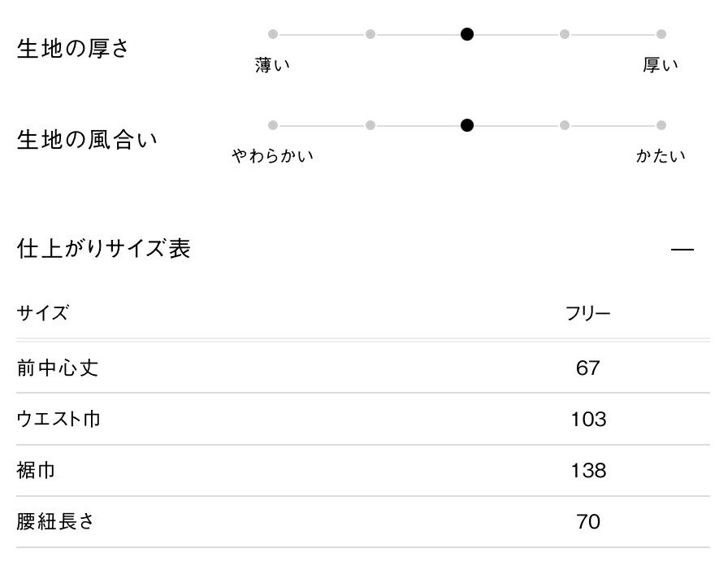
Task: Click the 生地の風合い label
Action: (87, 140)
